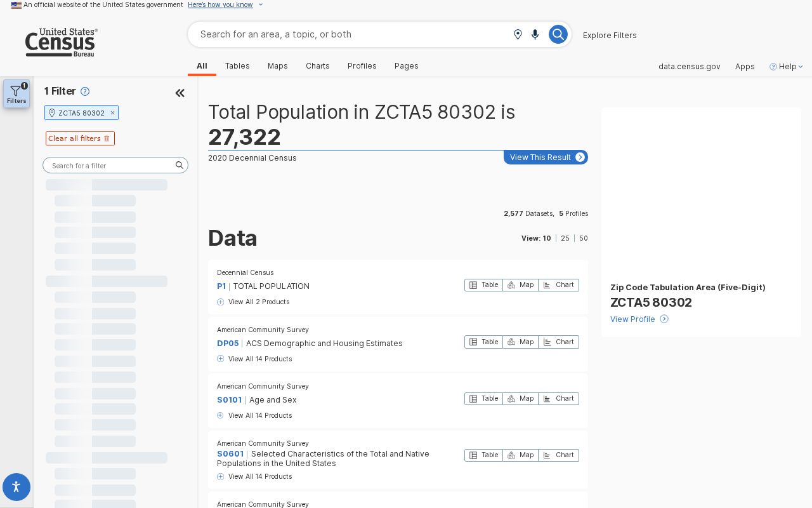Open Table view for DP05
812x508 pixels.
click(483, 342)
